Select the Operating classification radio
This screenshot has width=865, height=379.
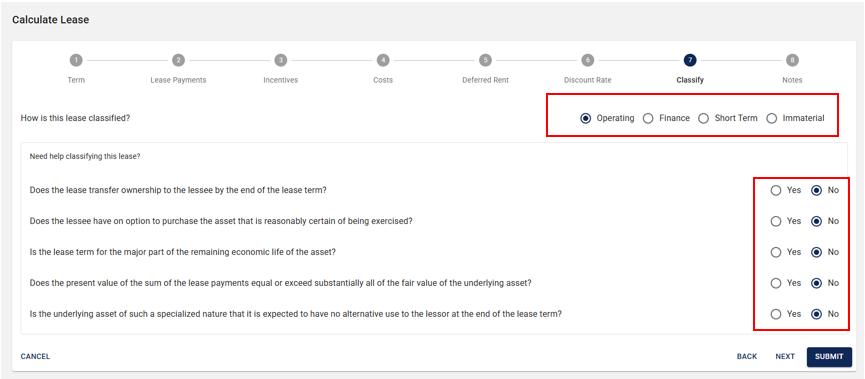click(x=585, y=118)
